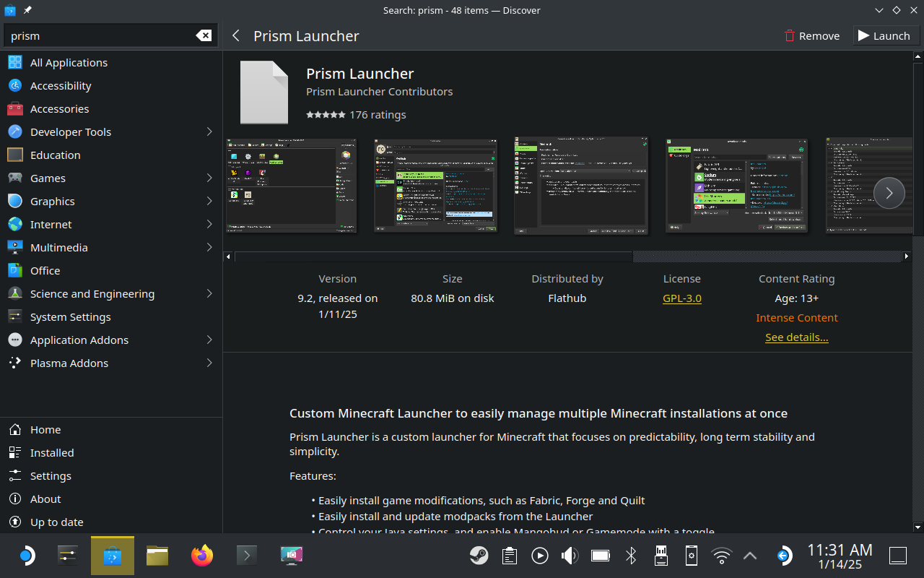
Task: Expand the Multimedia category submenu
Action: pos(209,248)
